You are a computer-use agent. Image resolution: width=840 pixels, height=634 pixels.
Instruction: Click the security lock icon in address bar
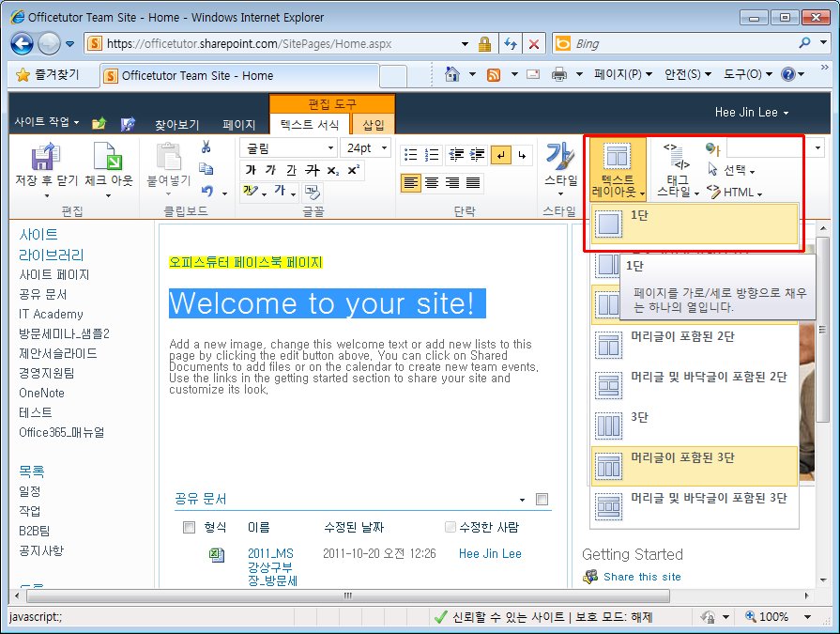click(x=485, y=44)
